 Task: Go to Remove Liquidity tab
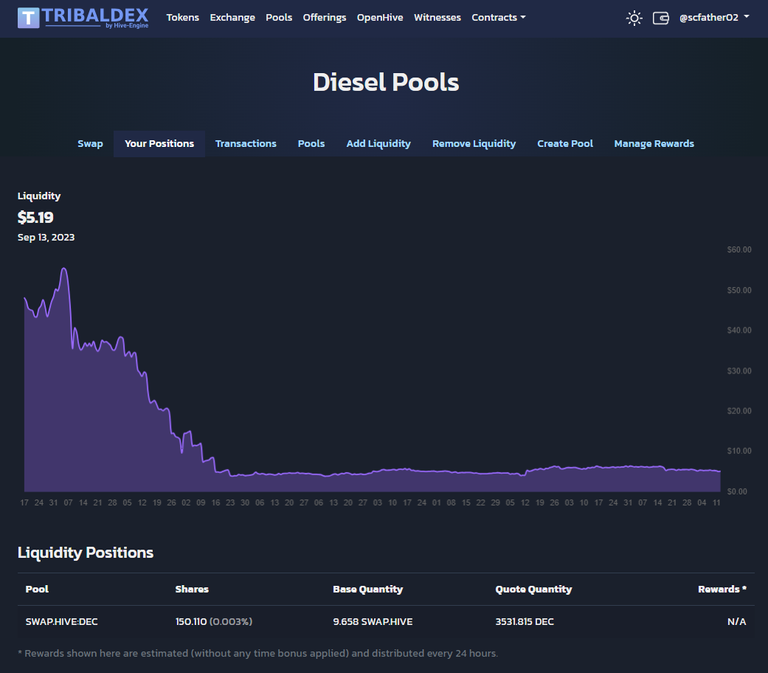(x=474, y=144)
